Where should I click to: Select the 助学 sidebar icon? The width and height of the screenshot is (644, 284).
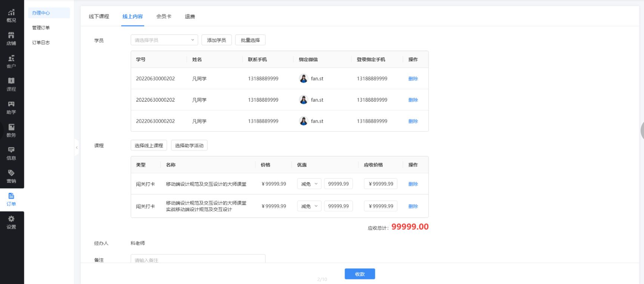tap(11, 108)
